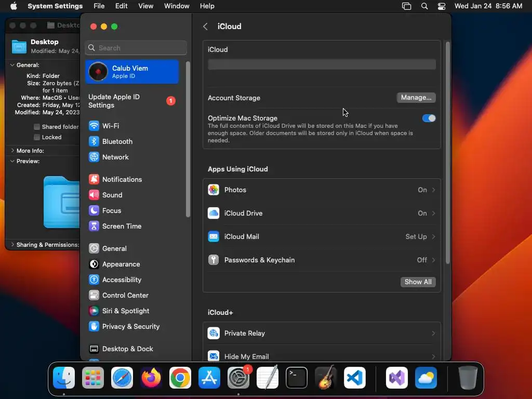Click the settings Search field
532x399 pixels.
(136, 48)
